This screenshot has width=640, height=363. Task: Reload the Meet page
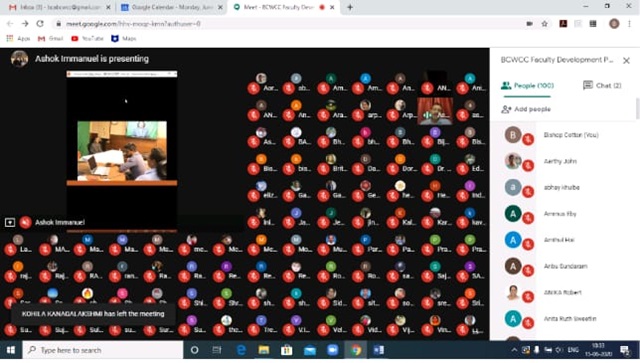coord(40,24)
